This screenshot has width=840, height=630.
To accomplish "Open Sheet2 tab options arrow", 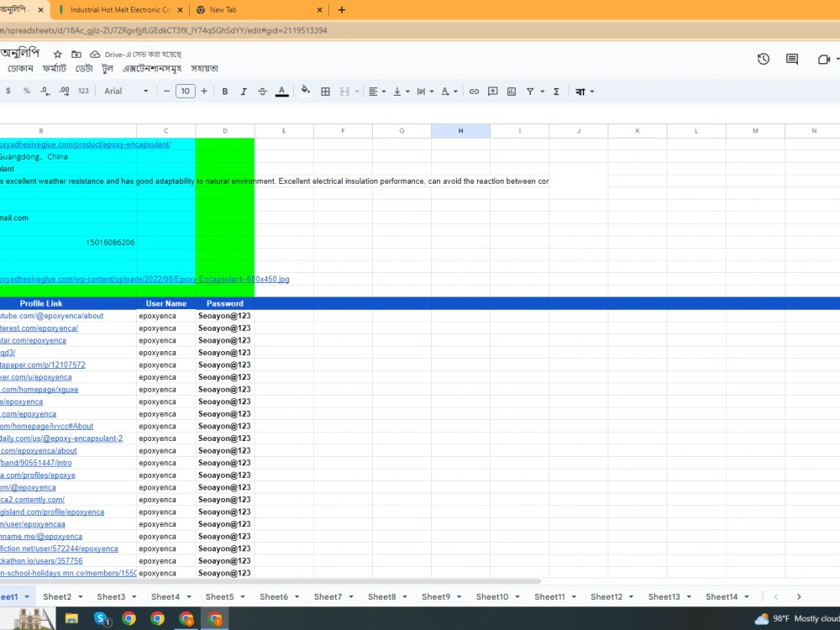I will click(x=81, y=596).
